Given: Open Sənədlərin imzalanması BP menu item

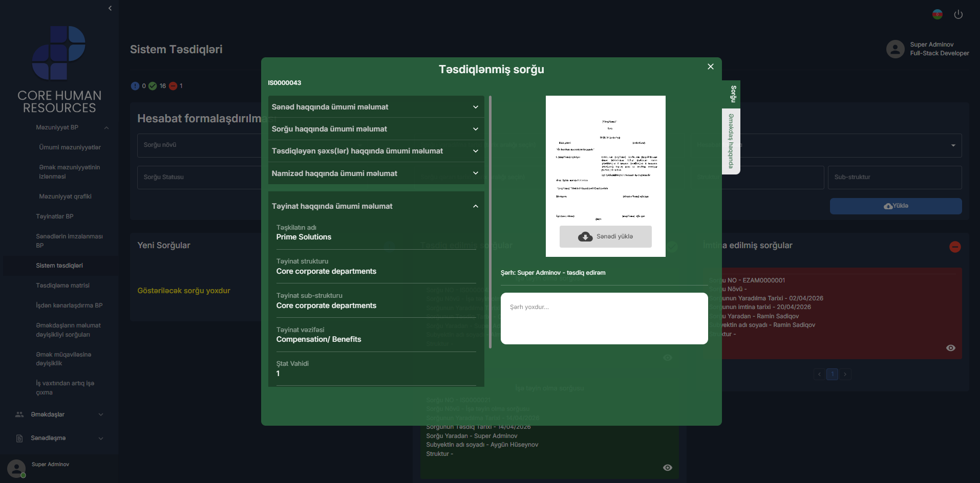Looking at the screenshot, I should coord(70,241).
